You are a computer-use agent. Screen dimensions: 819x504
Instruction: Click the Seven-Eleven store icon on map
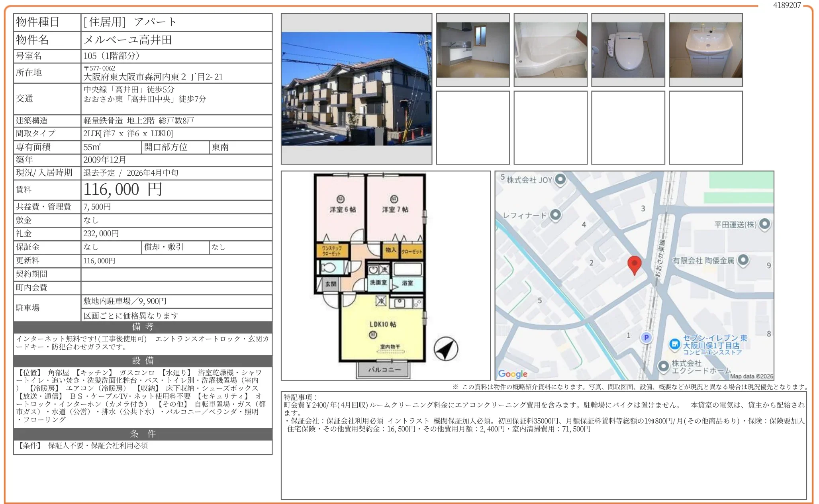(674, 344)
